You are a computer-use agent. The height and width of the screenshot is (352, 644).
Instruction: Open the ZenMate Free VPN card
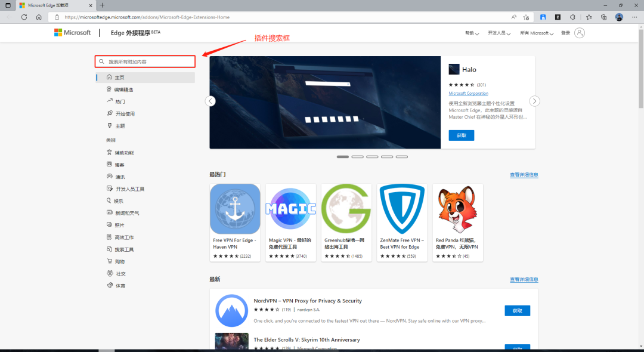click(402, 223)
